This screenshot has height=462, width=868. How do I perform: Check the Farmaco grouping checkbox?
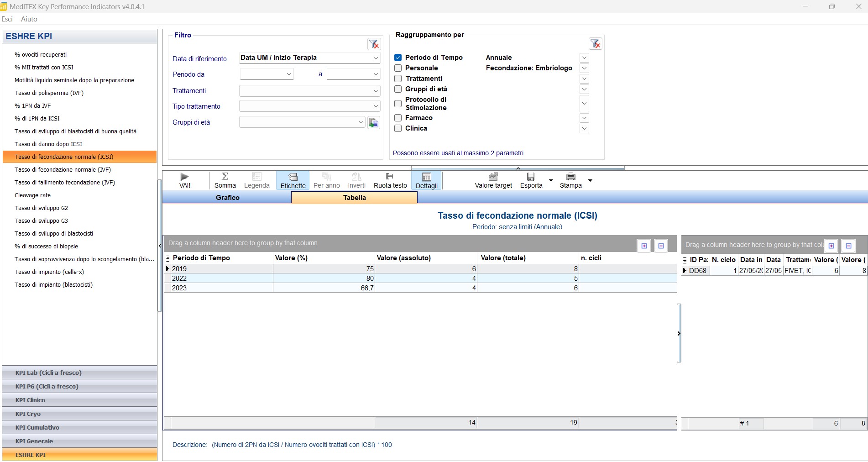click(398, 118)
